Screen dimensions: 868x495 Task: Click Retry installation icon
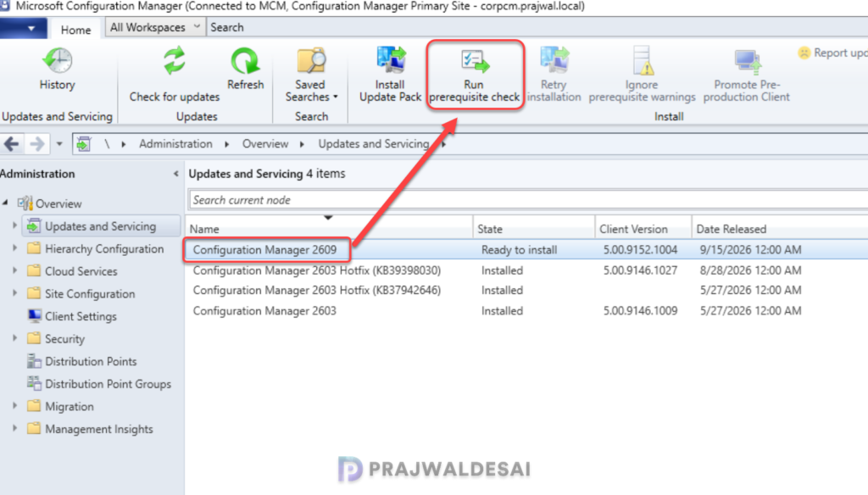554,60
